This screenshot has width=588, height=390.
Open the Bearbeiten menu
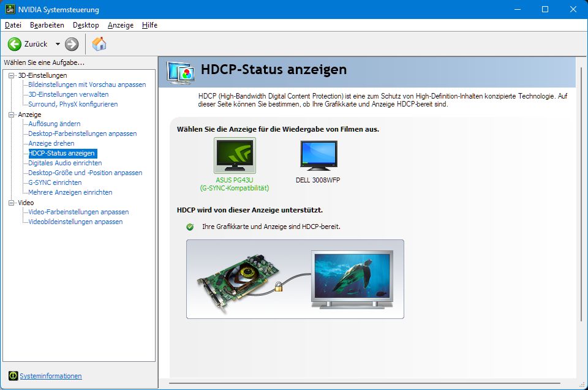pos(47,25)
